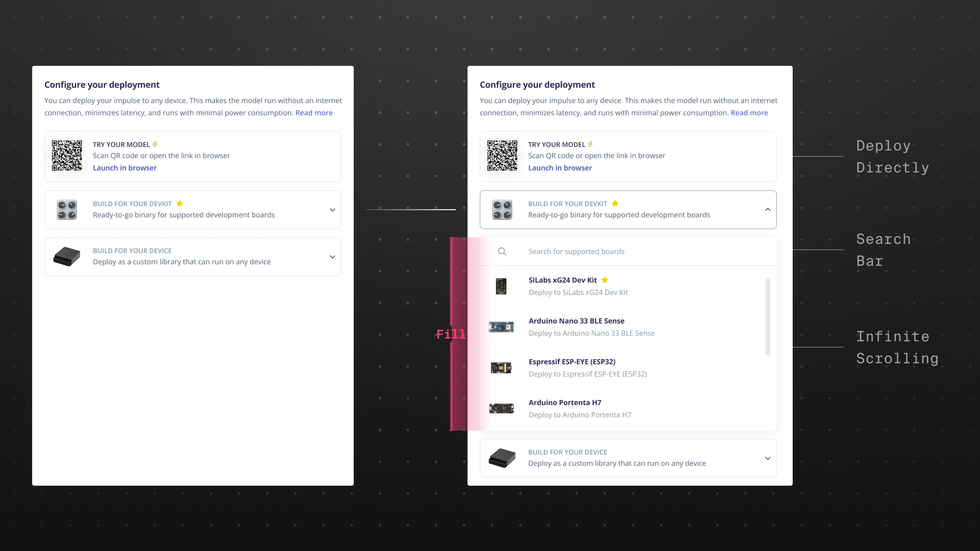Viewport: 980px width, 551px height.
Task: Click the Arduino Portenta H7 board image
Action: [501, 408]
